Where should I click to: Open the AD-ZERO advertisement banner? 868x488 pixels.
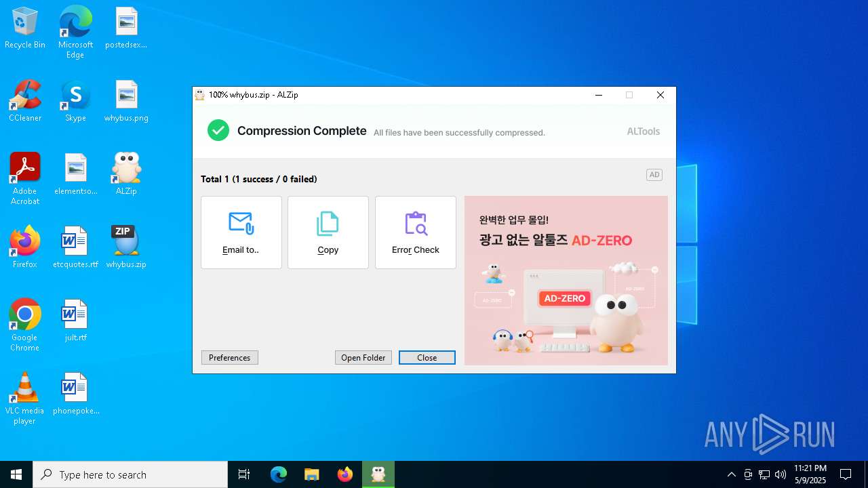coord(566,281)
